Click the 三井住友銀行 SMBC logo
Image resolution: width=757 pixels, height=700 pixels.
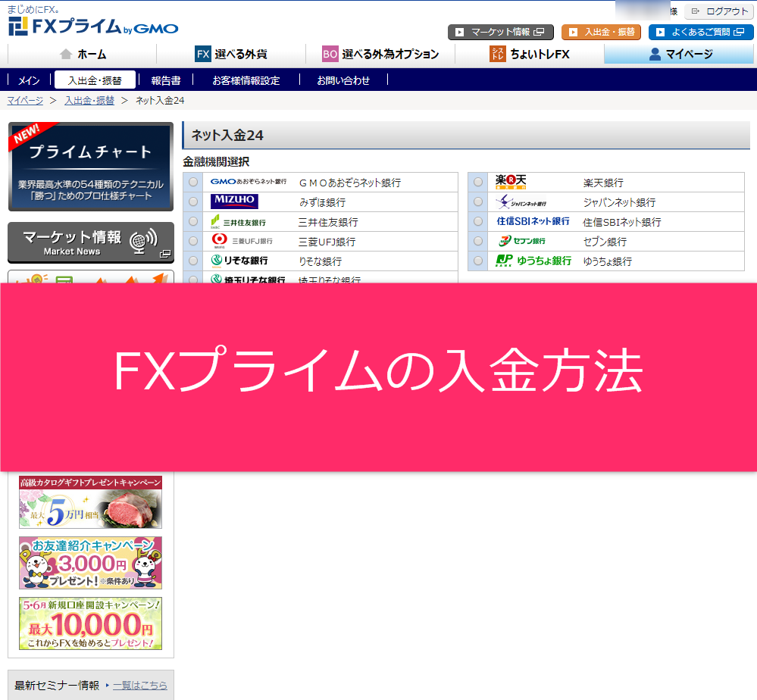[238, 221]
